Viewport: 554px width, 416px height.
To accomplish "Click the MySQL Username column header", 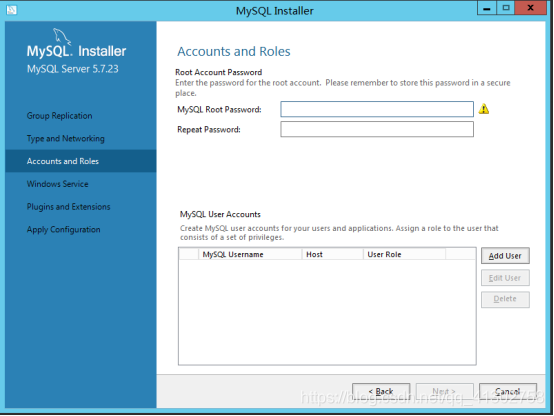I will pos(250,254).
